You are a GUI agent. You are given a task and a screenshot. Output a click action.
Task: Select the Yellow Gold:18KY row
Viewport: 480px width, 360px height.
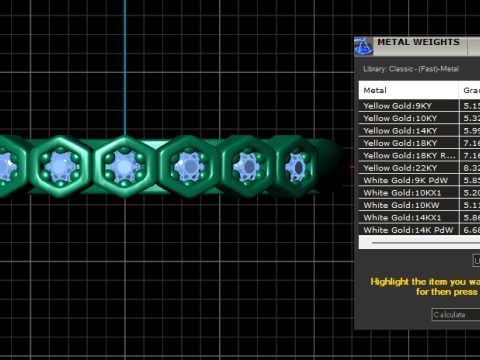pos(419,143)
